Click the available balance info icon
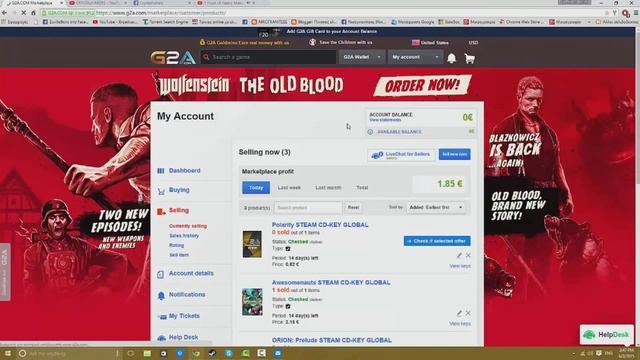 [370, 132]
